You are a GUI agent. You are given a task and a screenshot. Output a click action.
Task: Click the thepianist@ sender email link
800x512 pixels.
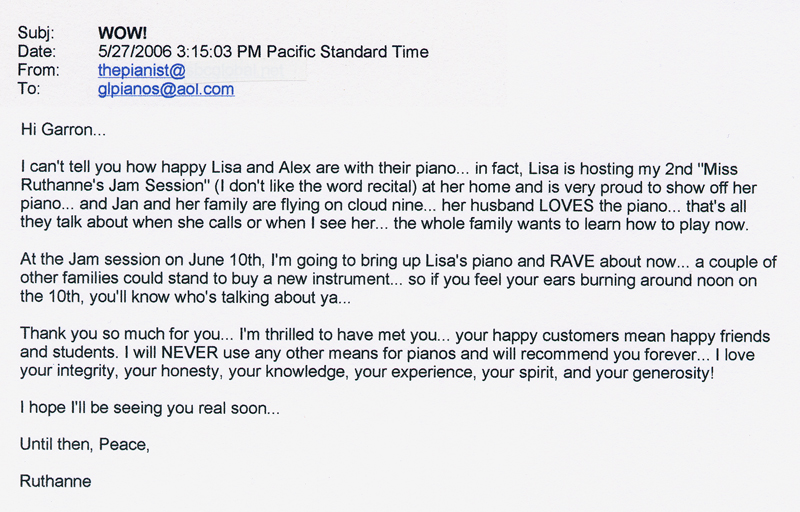click(x=140, y=70)
